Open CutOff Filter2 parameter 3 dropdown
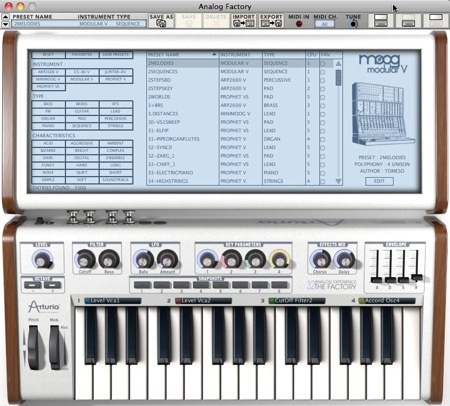 (297, 301)
